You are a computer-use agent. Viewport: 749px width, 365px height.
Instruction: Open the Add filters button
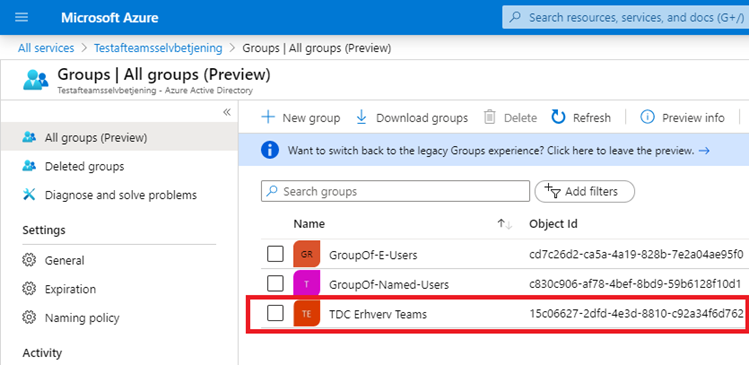click(585, 192)
